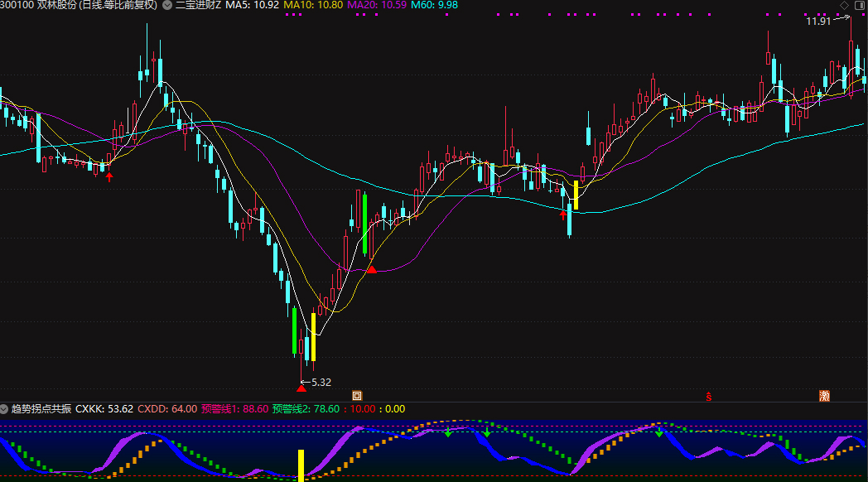Click the MA20: 10.59 value
This screenshot has width=868, height=482.
coord(377,6)
